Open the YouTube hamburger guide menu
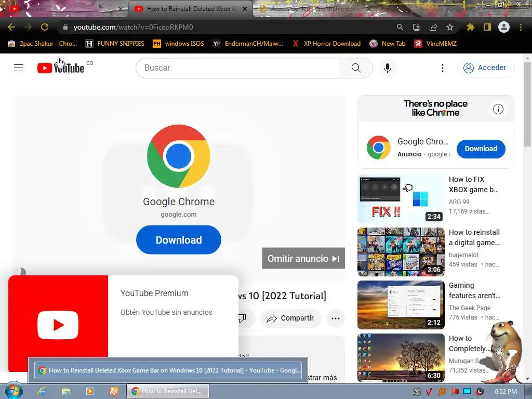Image resolution: width=532 pixels, height=399 pixels. tap(19, 68)
